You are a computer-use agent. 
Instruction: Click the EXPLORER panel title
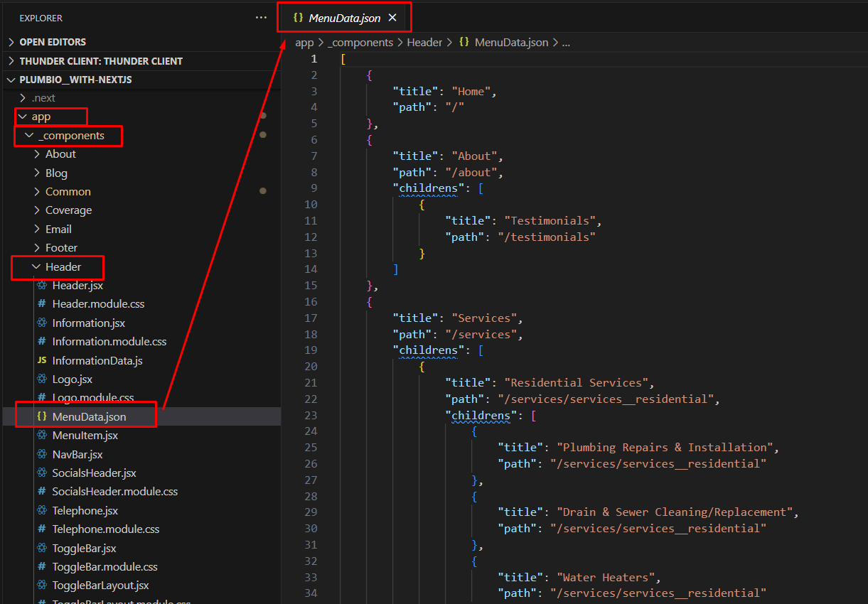click(x=41, y=18)
